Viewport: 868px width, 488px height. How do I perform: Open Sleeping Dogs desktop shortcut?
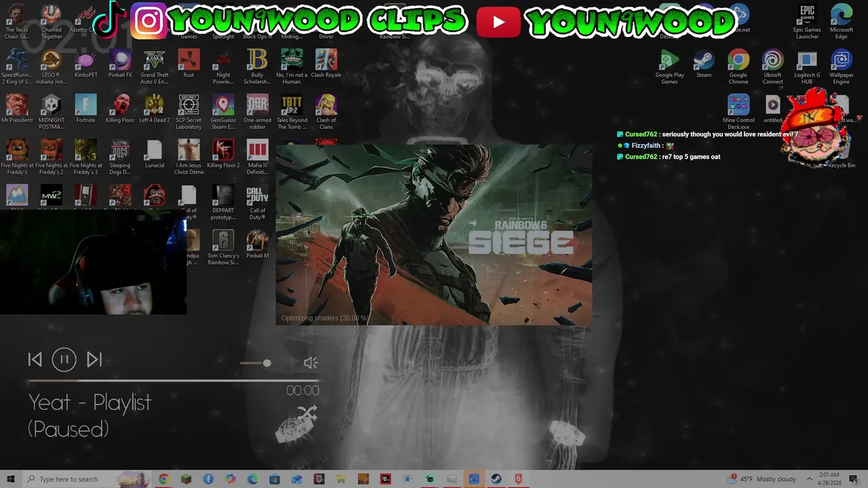click(x=120, y=157)
